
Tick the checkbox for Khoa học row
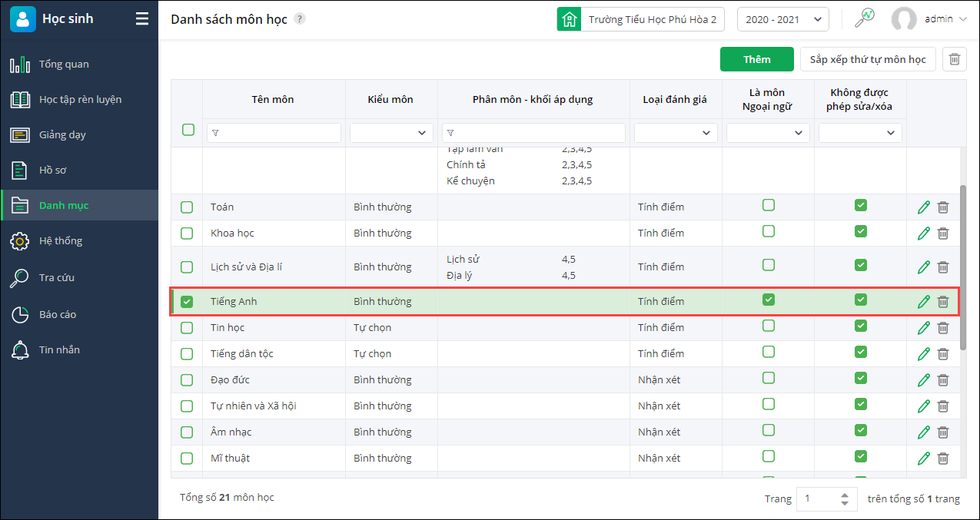coord(187,234)
